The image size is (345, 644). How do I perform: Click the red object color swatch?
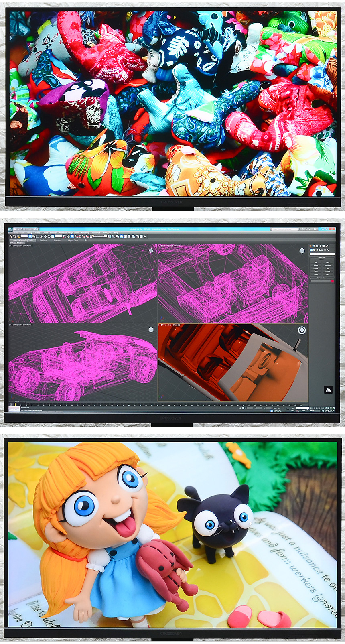point(332,281)
